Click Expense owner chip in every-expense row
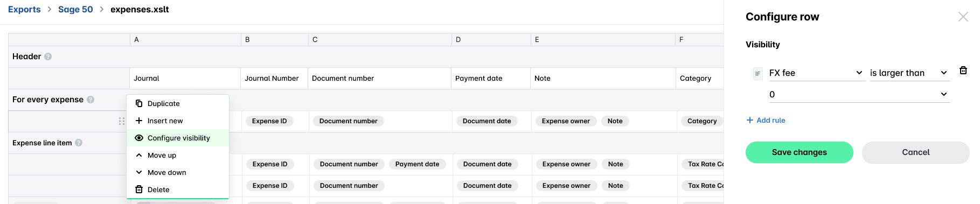This screenshot has width=980, height=204. pyautogui.click(x=566, y=121)
